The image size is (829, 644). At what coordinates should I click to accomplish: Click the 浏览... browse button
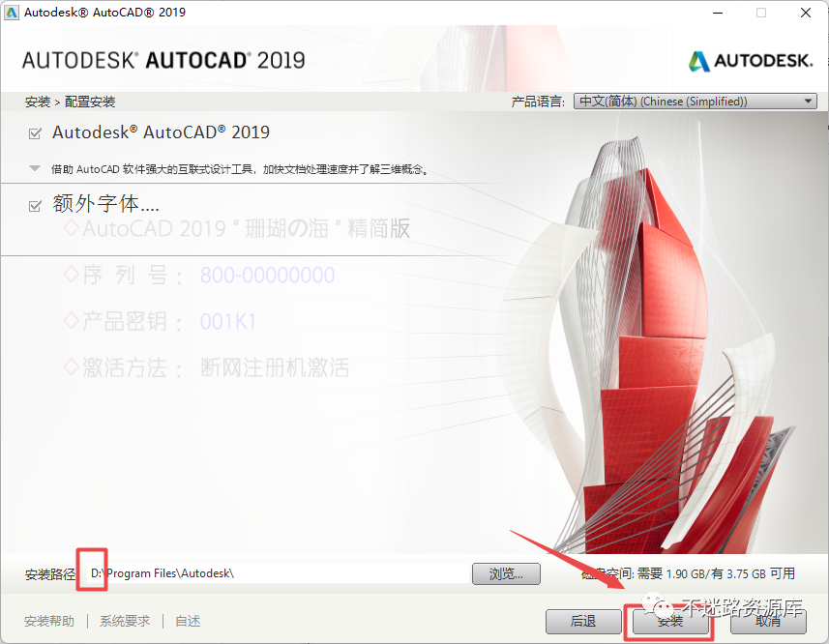pyautogui.click(x=506, y=573)
